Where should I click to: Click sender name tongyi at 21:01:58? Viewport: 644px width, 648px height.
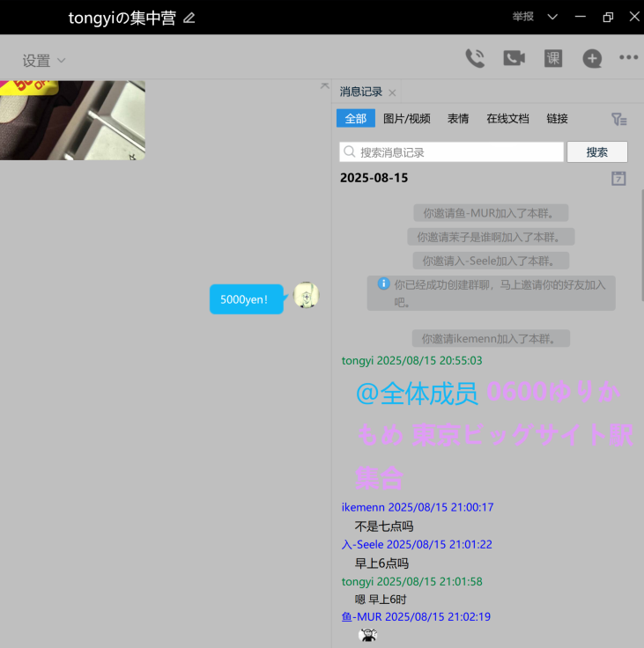point(358,581)
